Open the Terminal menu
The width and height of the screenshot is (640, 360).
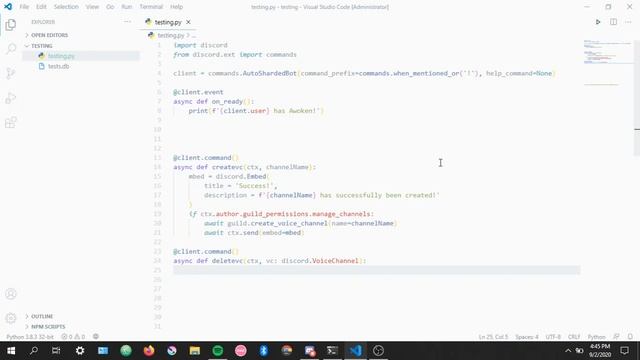151,7
